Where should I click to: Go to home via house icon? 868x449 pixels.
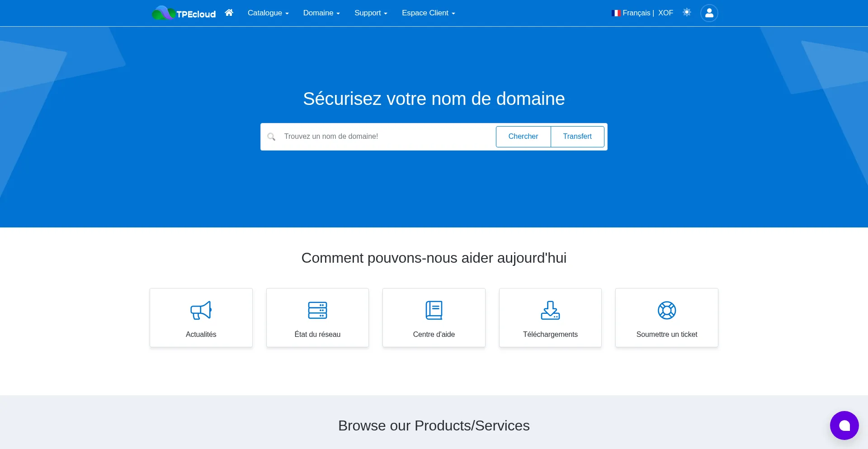point(229,13)
